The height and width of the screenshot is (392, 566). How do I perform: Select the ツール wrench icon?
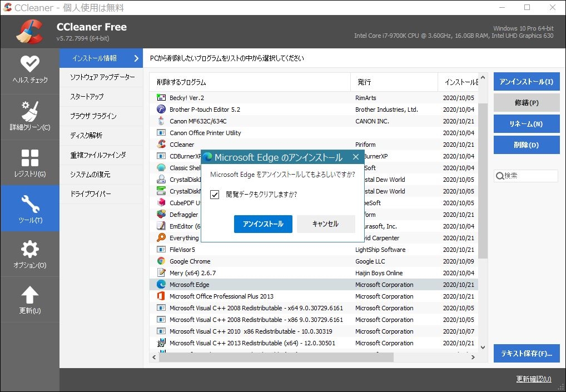coord(30,204)
